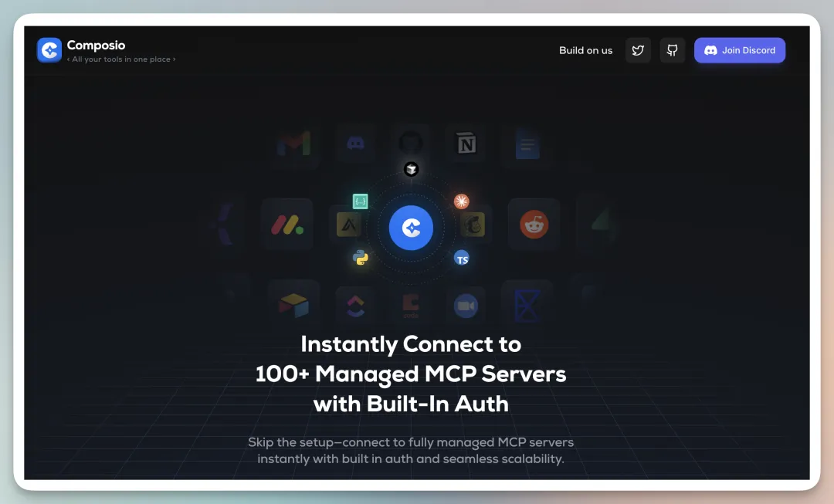Viewport: 834px width, 504px height.
Task: Select the ClickUp app icon
Action: pos(355,306)
